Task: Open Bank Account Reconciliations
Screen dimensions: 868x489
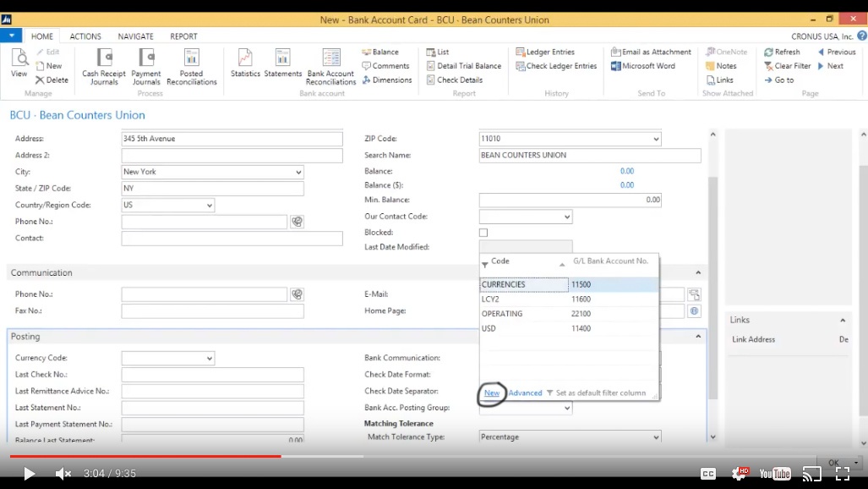Action: [x=331, y=67]
